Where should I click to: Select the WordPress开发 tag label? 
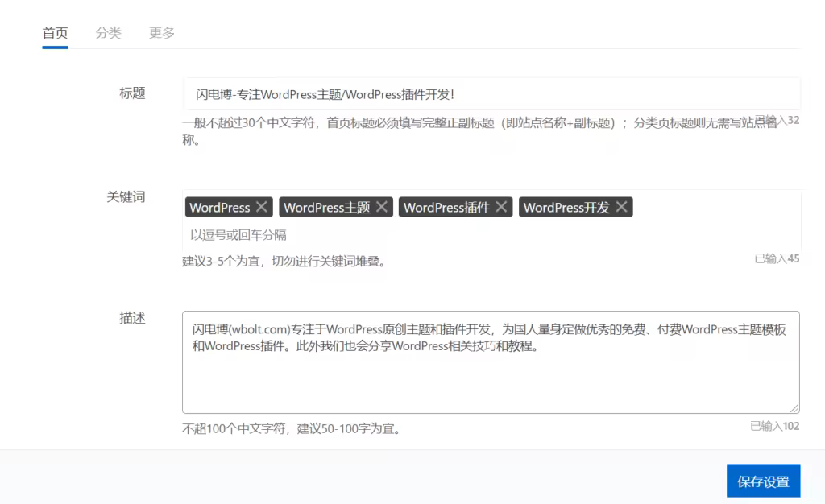(566, 208)
